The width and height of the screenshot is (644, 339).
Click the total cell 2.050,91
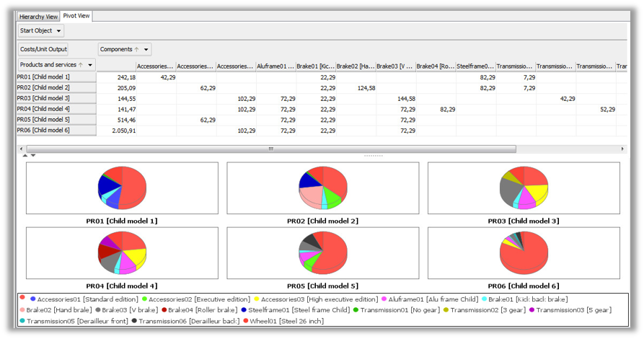pos(124,131)
